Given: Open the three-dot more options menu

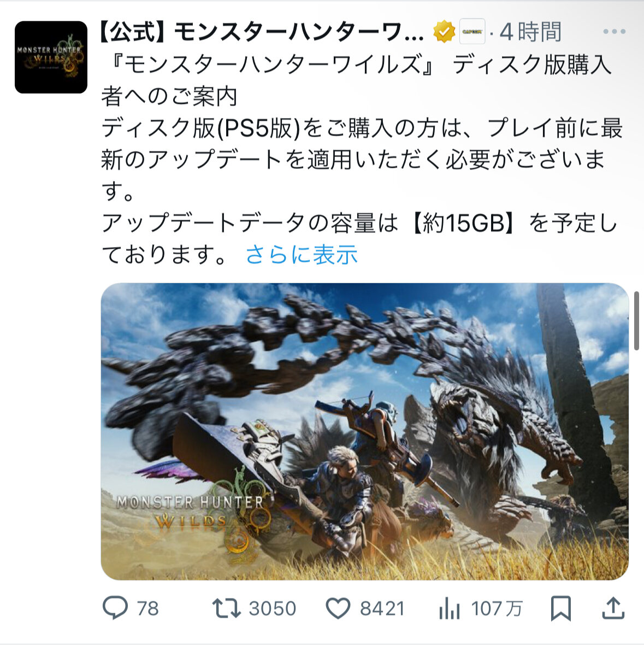Looking at the screenshot, I should pyautogui.click(x=614, y=32).
